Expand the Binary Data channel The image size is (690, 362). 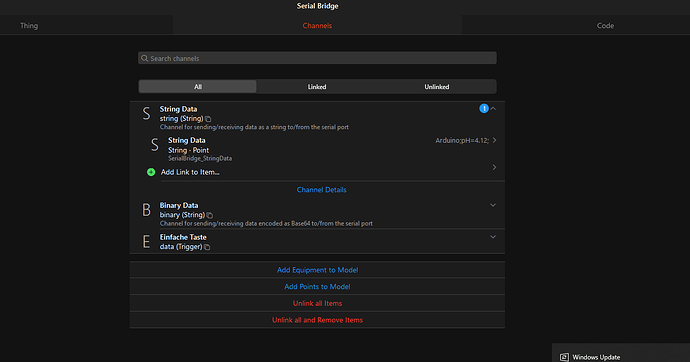click(x=493, y=205)
